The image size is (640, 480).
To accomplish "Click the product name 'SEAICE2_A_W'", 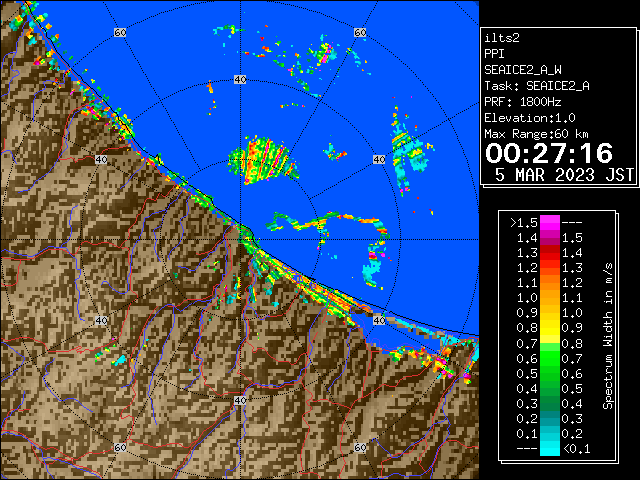I will pyautogui.click(x=523, y=70).
